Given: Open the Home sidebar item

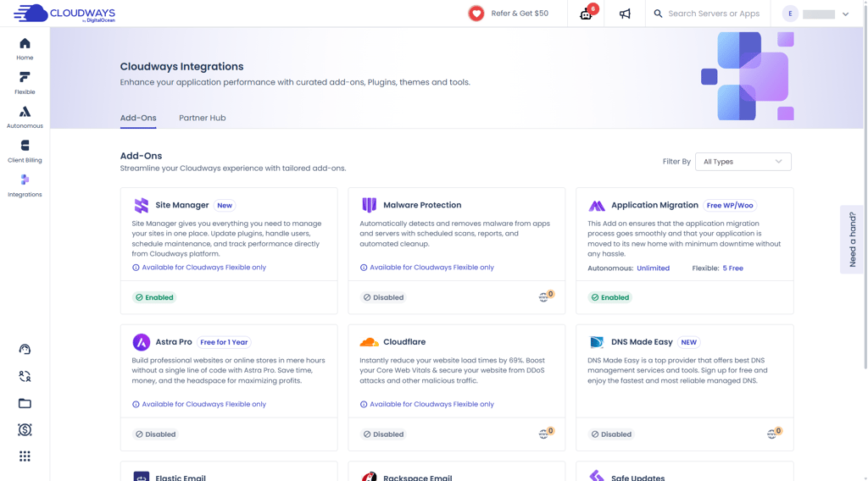Looking at the screenshot, I should (25, 48).
